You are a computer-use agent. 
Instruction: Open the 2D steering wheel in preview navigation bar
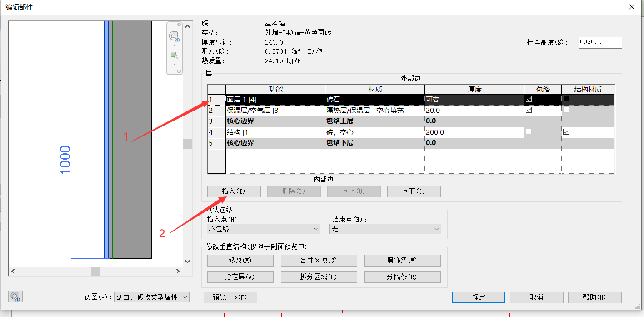pyautogui.click(x=174, y=36)
